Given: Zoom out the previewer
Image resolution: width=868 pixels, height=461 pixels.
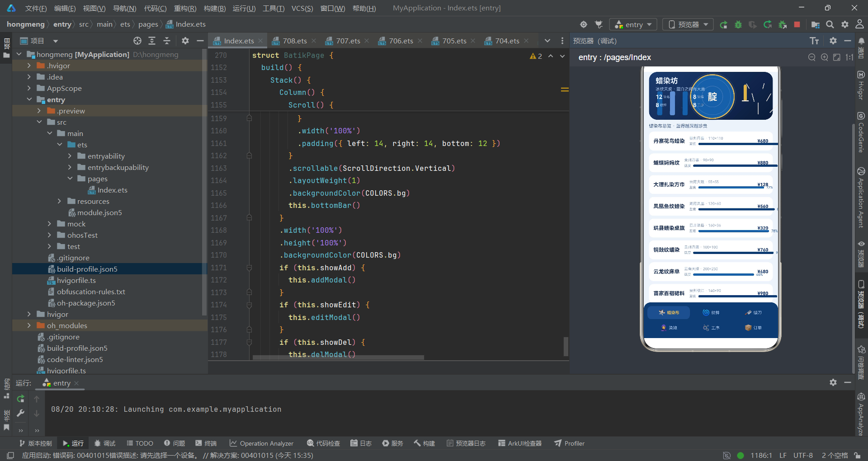Looking at the screenshot, I should click(812, 57).
